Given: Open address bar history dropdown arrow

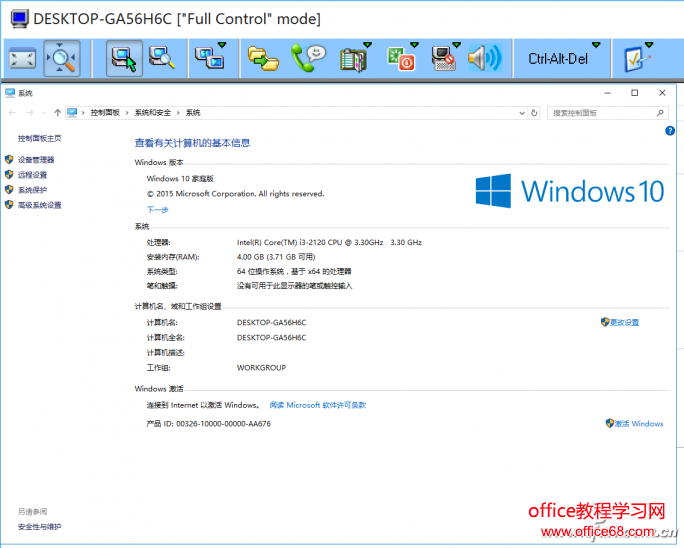Looking at the screenshot, I should click(x=522, y=113).
